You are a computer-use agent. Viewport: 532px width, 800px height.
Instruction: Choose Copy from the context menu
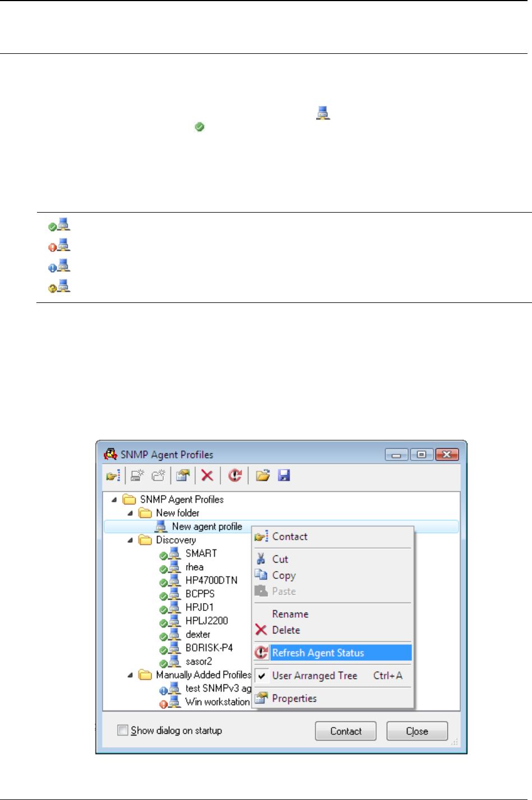click(x=332, y=575)
